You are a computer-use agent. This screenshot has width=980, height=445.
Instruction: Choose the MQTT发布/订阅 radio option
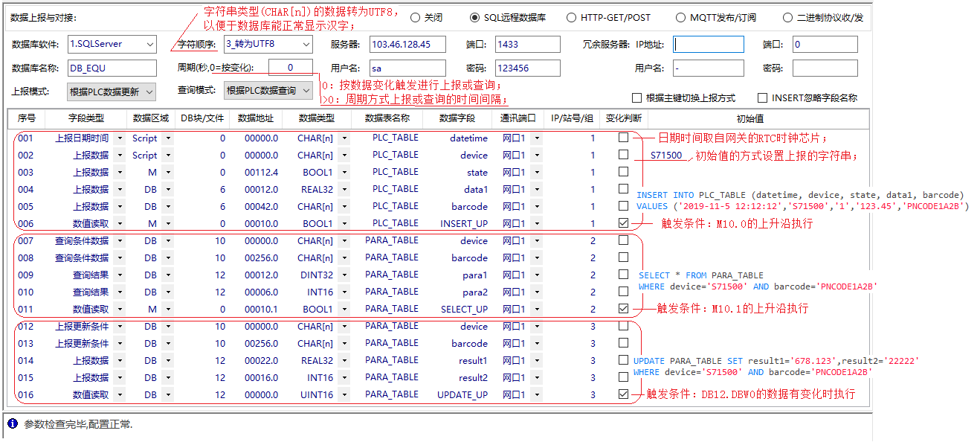pyautogui.click(x=681, y=18)
